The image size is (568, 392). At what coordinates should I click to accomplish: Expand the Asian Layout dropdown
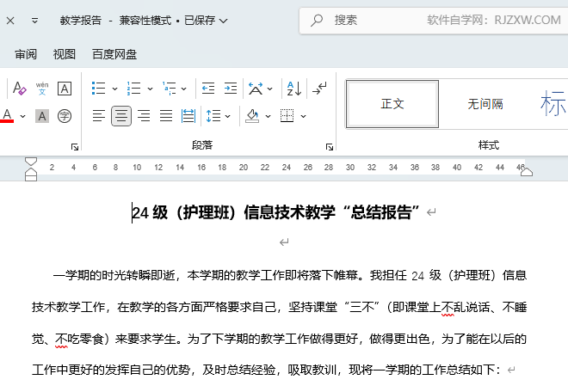(x=270, y=89)
